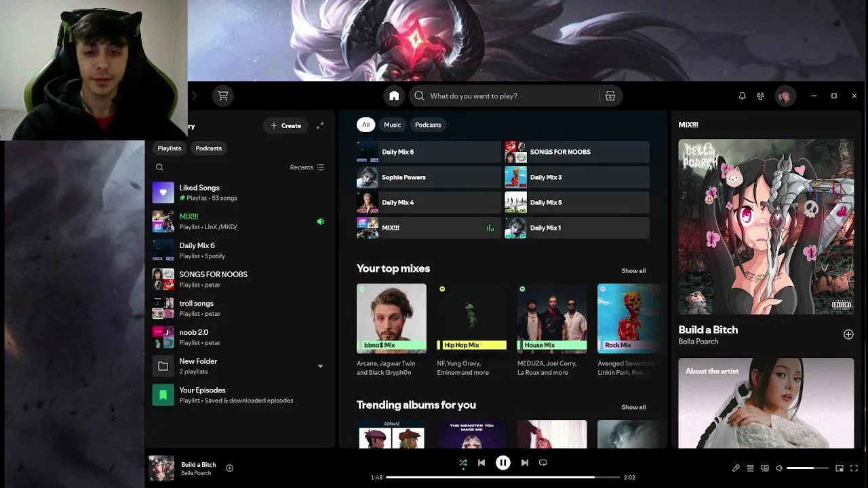Screen dimensions: 868x488
Task: Connect to a device
Action: pos(765,468)
